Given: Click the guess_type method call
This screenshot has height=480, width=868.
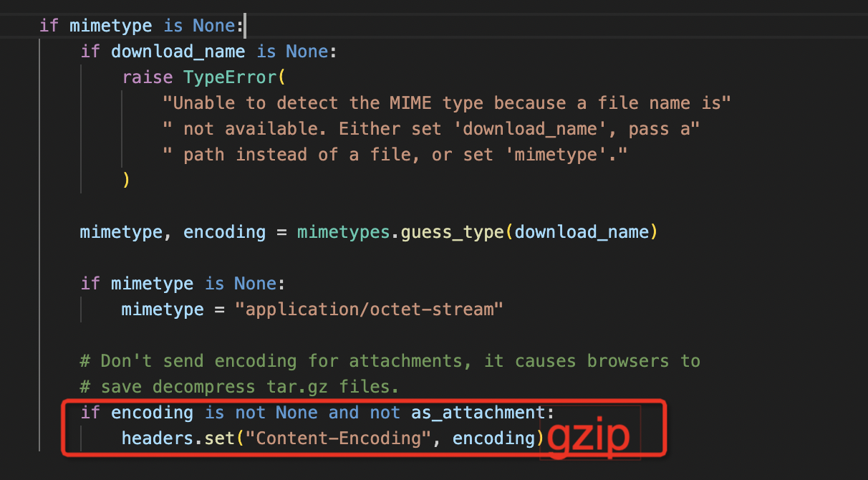Looking at the screenshot, I should pos(453,232).
